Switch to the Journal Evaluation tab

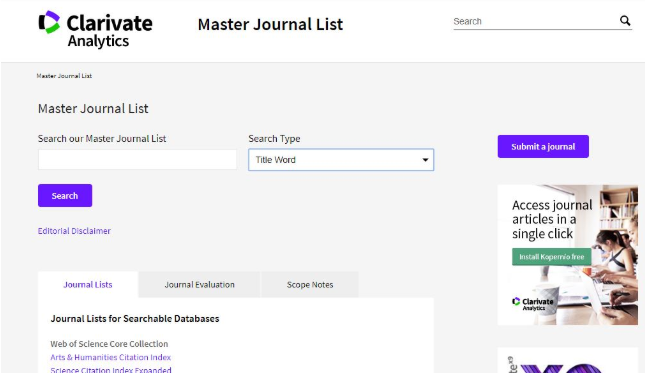200,285
